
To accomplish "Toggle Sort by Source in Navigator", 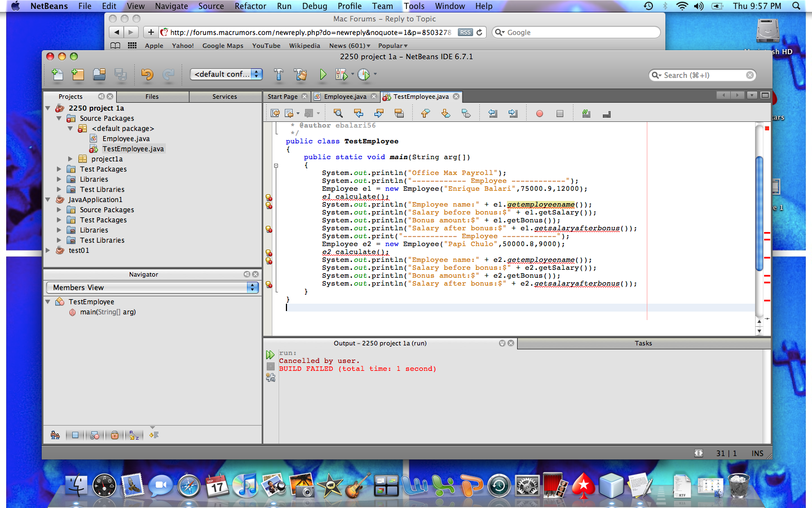I will (x=154, y=435).
